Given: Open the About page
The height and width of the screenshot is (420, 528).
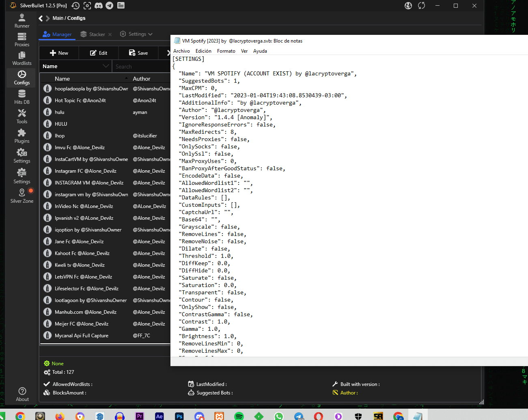Looking at the screenshot, I should (22, 394).
